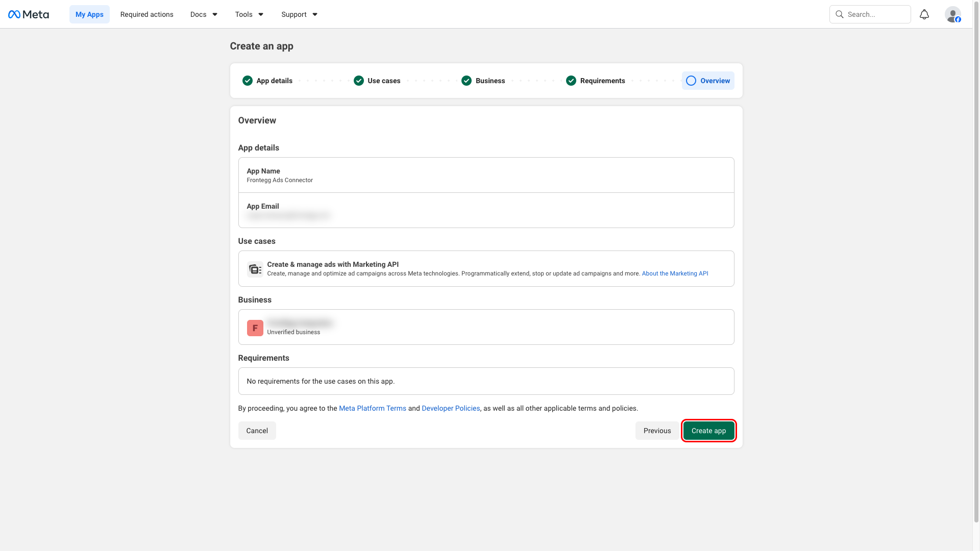Click the No requirements message
Screen dimensions: 980x551
(321, 381)
